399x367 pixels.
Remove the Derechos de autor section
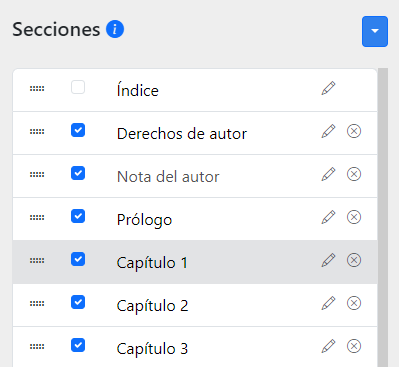[354, 131]
